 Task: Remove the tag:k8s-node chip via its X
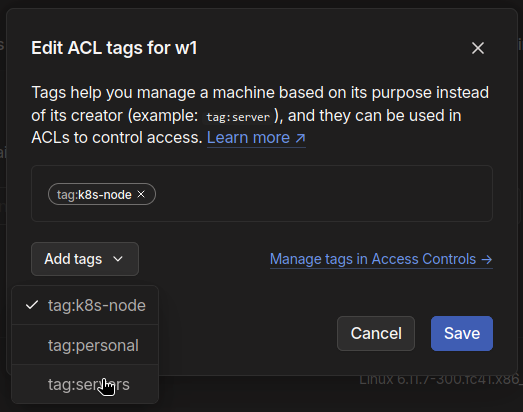141,194
